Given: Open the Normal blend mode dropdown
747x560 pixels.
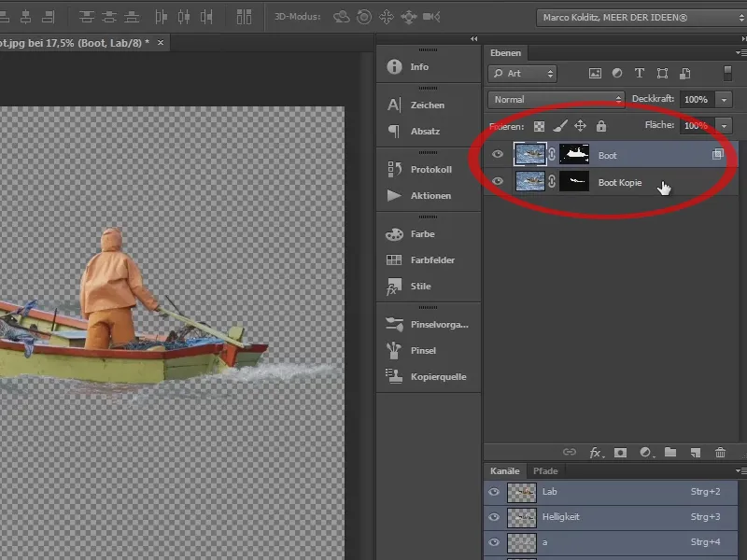Looking at the screenshot, I should pyautogui.click(x=557, y=100).
